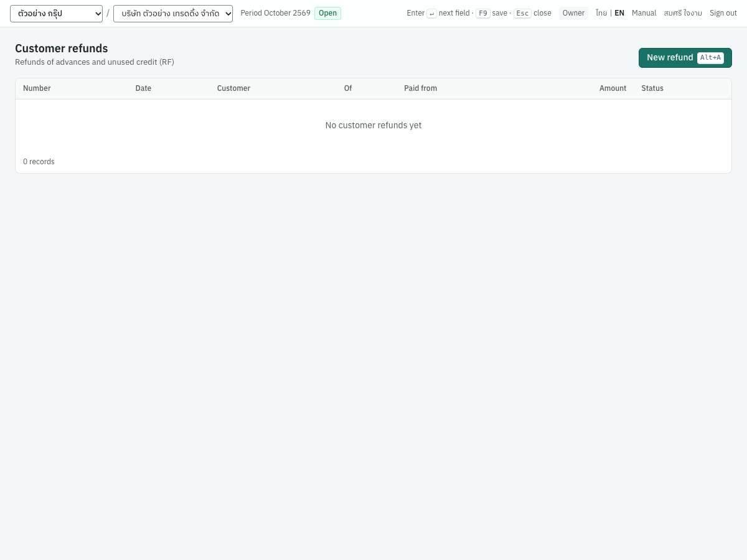Click the Of column header
This screenshot has height=560, width=747.
click(x=348, y=88)
